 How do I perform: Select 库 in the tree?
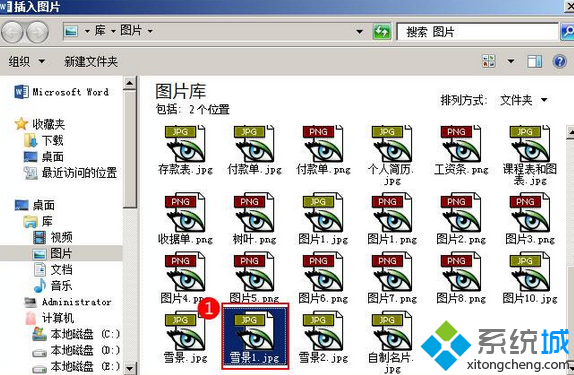pos(38,221)
